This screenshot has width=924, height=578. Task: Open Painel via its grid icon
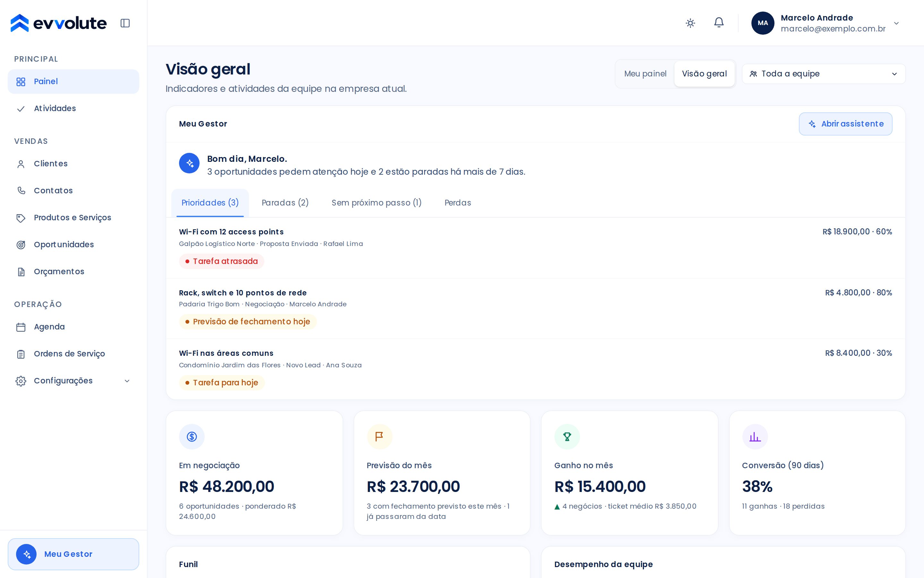[21, 82]
